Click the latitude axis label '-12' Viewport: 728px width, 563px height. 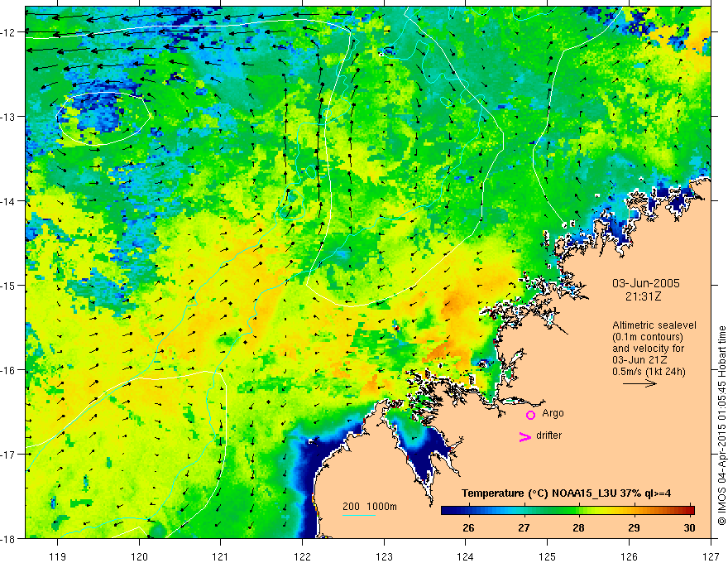pos(9,32)
